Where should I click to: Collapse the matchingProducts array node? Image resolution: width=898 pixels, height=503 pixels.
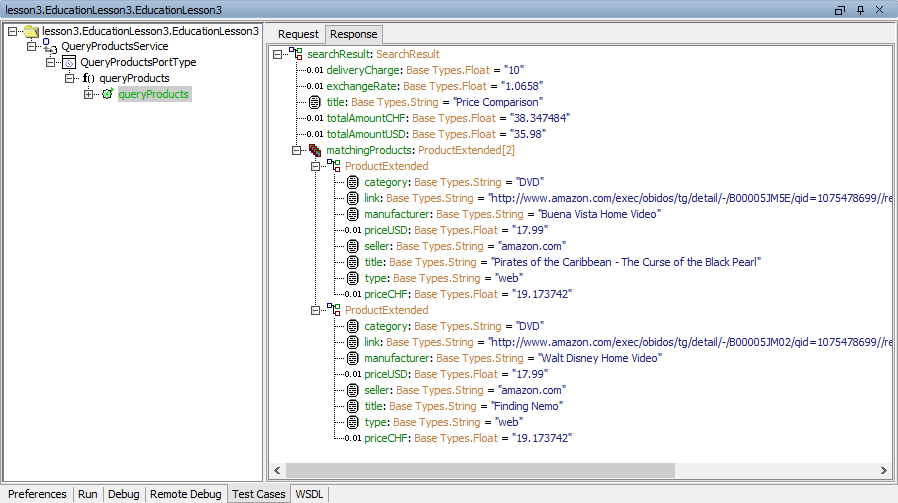click(x=297, y=150)
